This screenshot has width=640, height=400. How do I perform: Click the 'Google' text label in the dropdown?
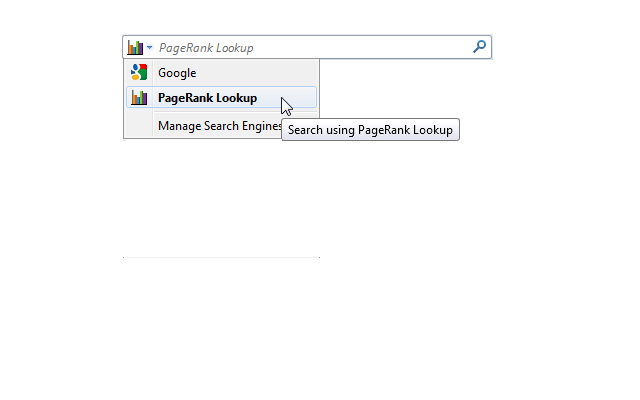point(177,73)
